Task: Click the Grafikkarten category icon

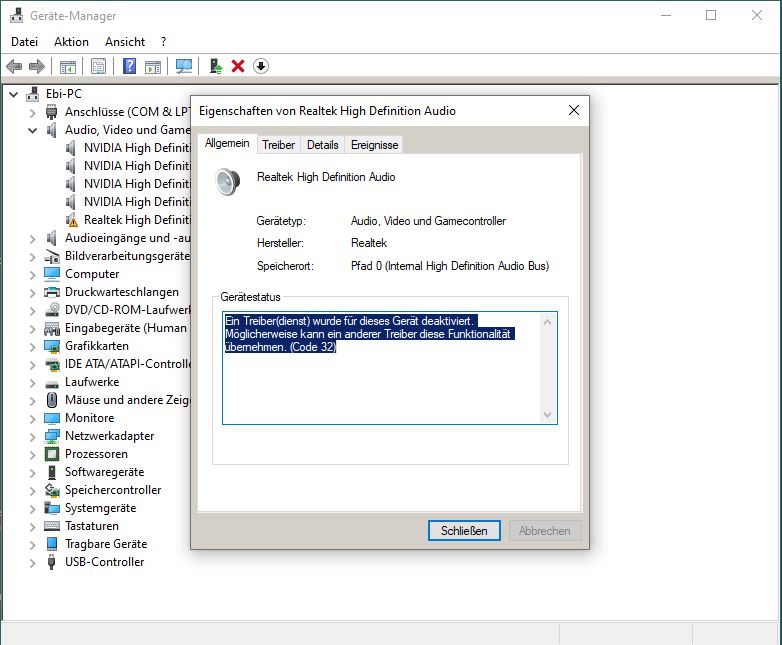Action: (52, 346)
